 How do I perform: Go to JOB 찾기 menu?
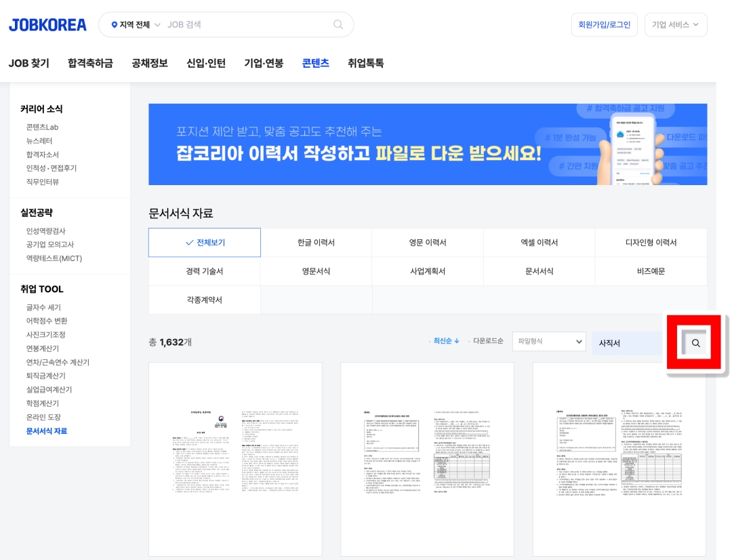coord(29,63)
